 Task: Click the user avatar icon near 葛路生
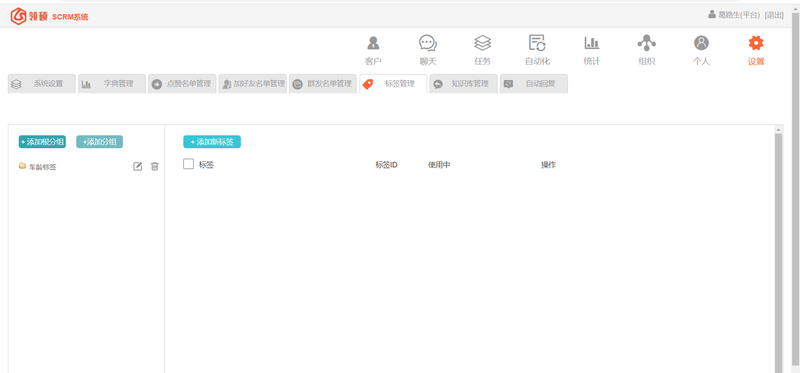[x=712, y=15]
